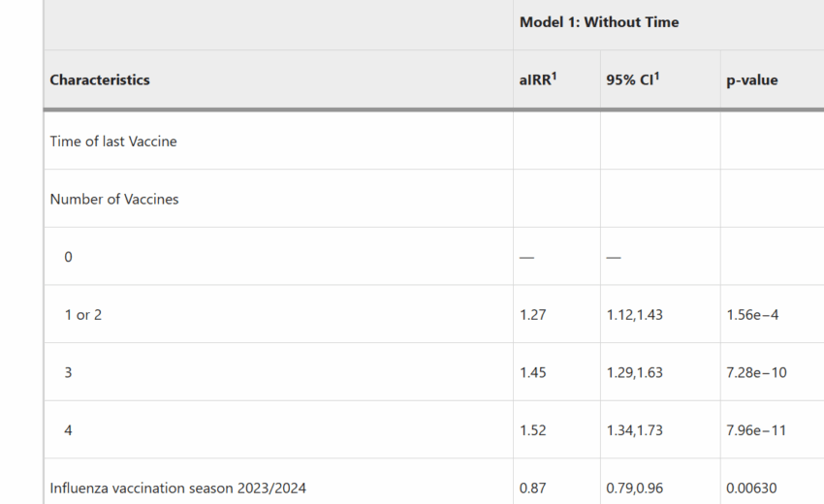Click the 1 or 2 vaccines row label

pyautogui.click(x=83, y=315)
